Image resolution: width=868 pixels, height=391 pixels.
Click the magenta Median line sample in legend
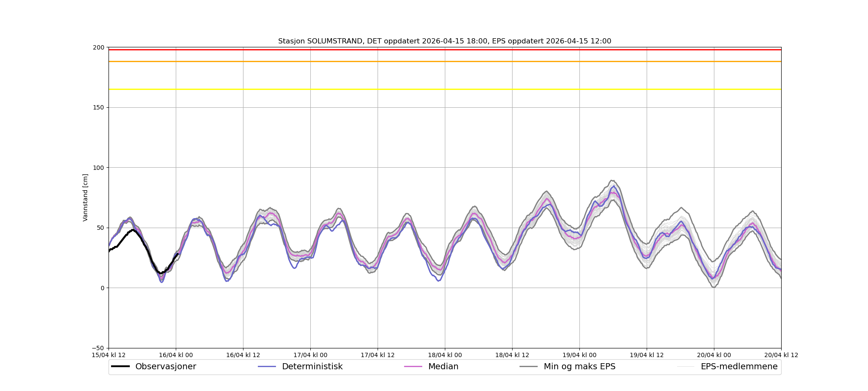(x=413, y=367)
